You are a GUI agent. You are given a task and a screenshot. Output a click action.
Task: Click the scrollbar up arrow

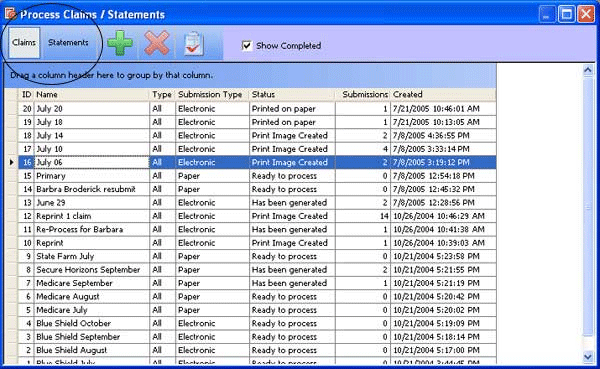pos(588,70)
